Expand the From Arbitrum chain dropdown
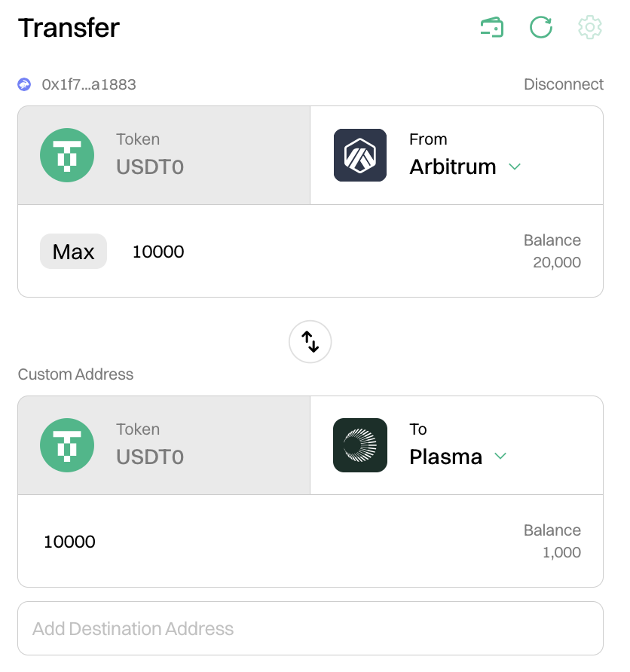Screen dimensions: 630x672 click(515, 166)
